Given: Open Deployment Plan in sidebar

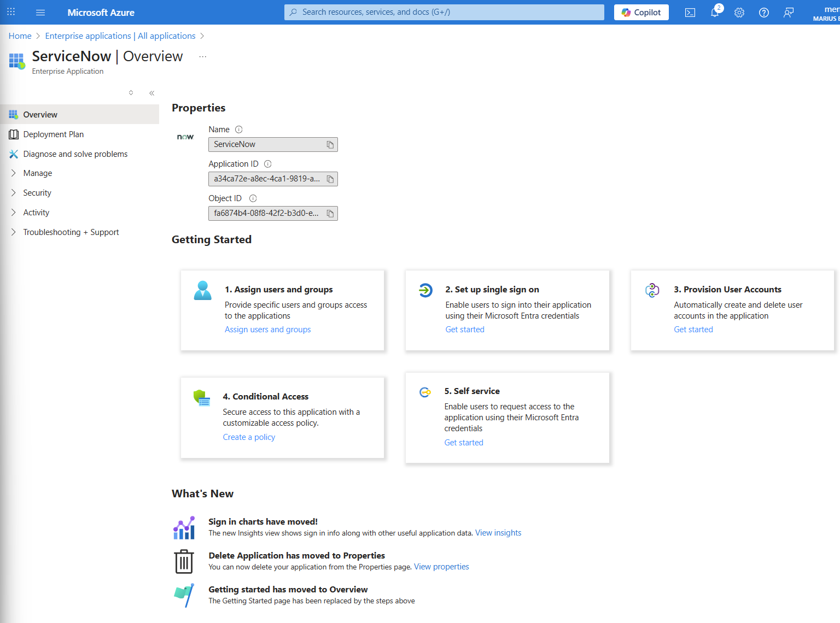Looking at the screenshot, I should [x=53, y=134].
